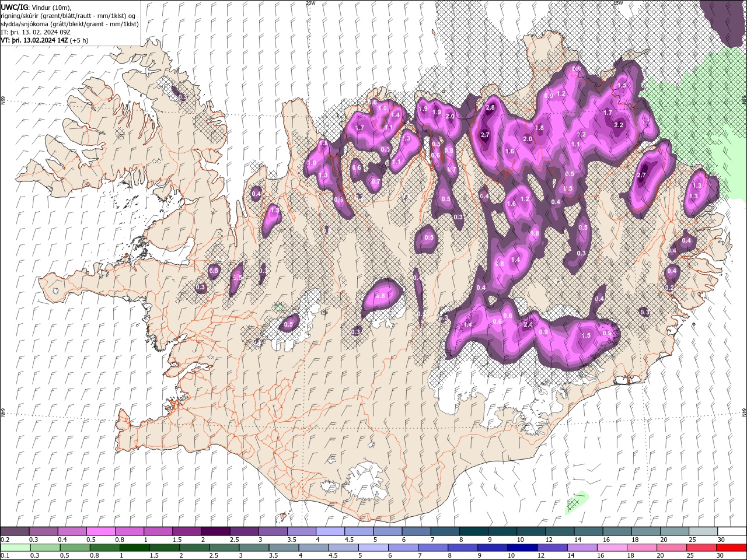Pick the bright red final rain legend swatch
Viewport: 747px width, 560px height.
(732, 548)
